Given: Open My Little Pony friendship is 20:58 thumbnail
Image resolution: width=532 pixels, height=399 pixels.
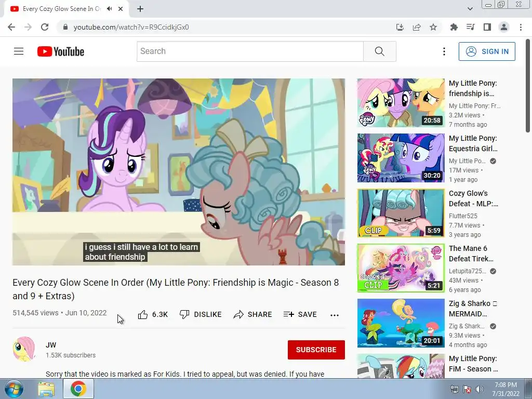Looking at the screenshot, I should 401,103.
